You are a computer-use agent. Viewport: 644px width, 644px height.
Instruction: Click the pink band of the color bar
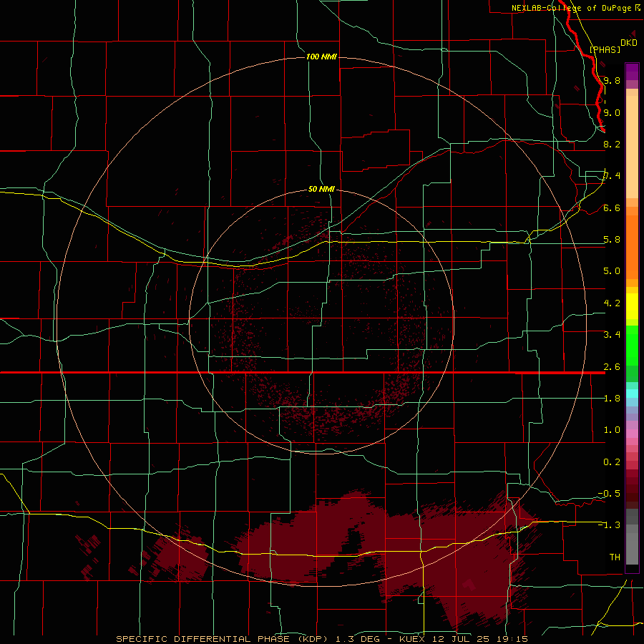tap(632, 434)
